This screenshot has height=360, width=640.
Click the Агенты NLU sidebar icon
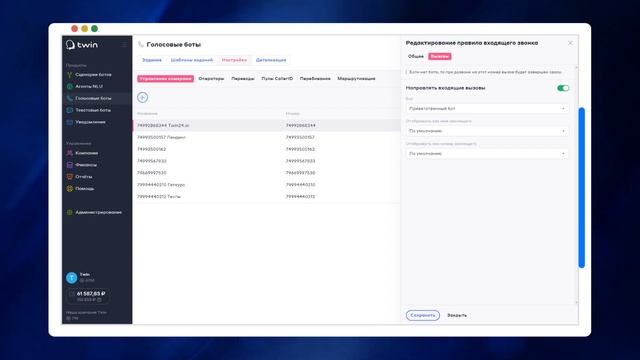click(x=69, y=87)
